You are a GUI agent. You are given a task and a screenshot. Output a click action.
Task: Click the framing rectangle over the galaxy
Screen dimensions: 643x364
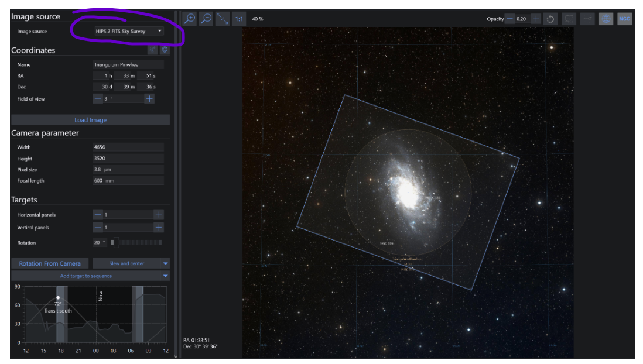click(408, 193)
